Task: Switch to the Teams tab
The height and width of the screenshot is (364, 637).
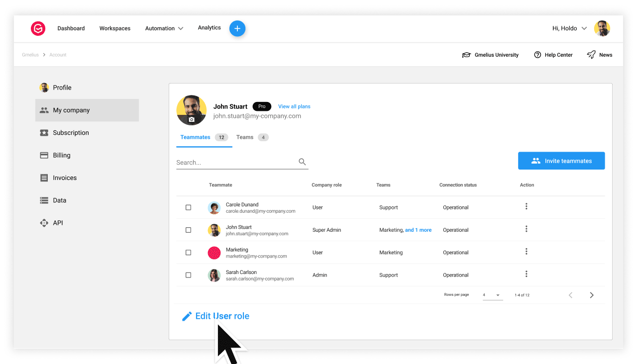Action: pyautogui.click(x=245, y=137)
